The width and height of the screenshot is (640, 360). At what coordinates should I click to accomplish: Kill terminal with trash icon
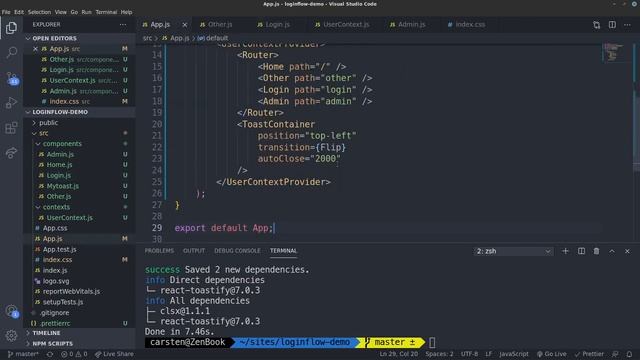(x=596, y=251)
